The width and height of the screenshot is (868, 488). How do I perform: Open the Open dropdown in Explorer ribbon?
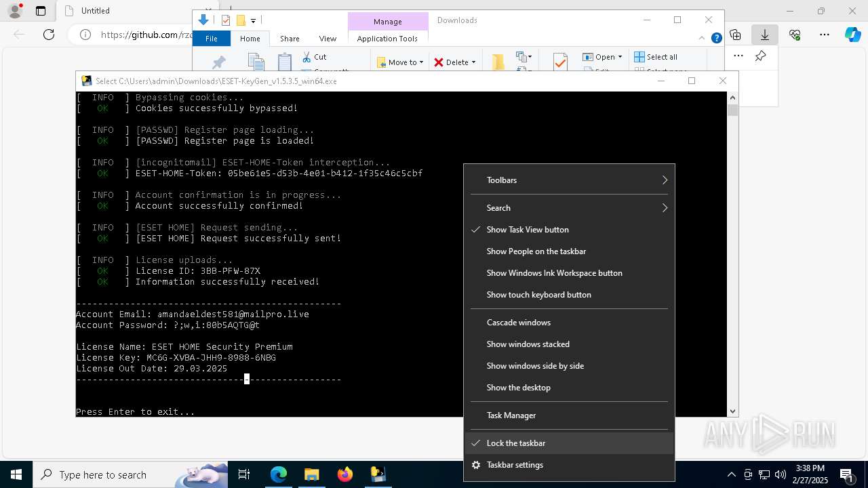coord(602,57)
